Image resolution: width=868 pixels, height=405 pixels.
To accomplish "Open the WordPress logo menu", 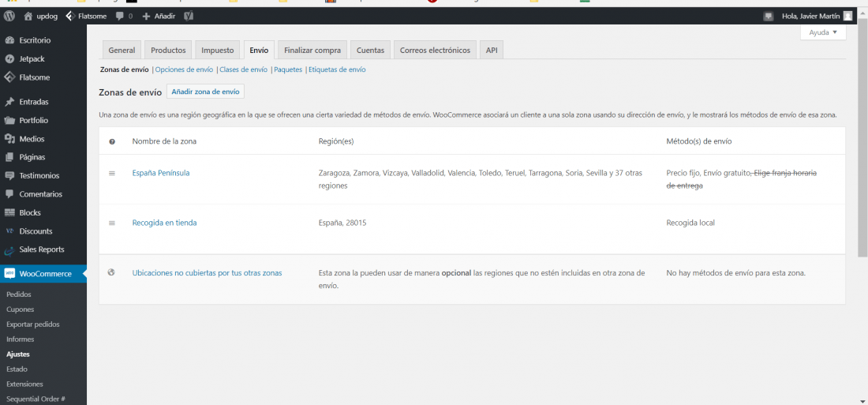I will pos(9,16).
